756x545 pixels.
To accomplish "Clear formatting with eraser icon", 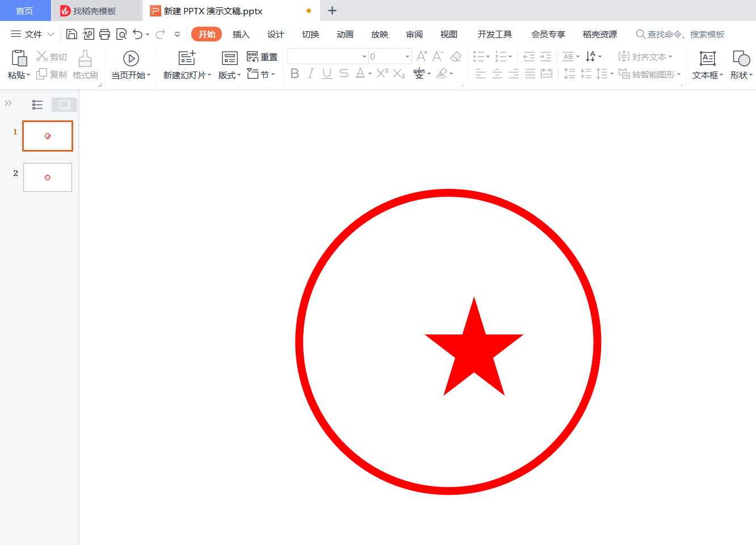I will pyautogui.click(x=455, y=56).
